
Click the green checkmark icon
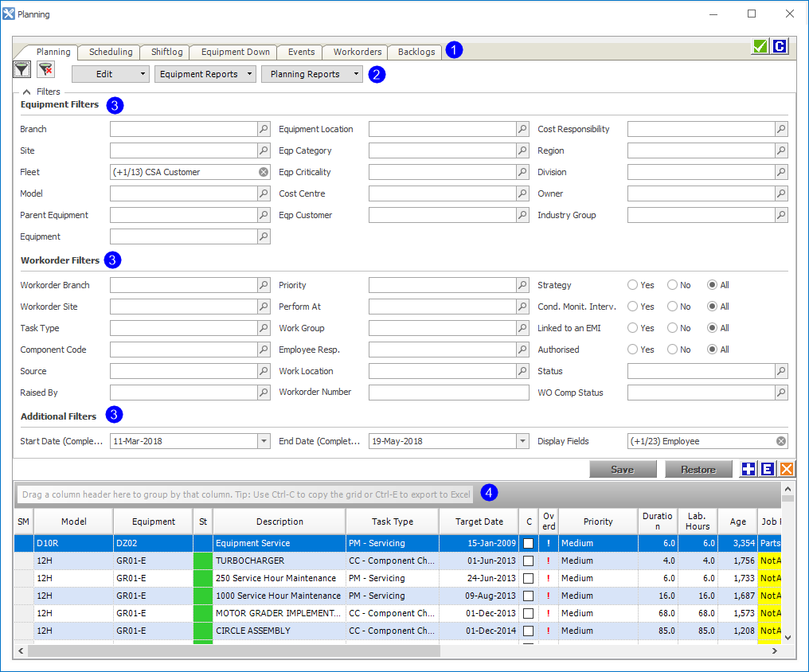[x=760, y=47]
